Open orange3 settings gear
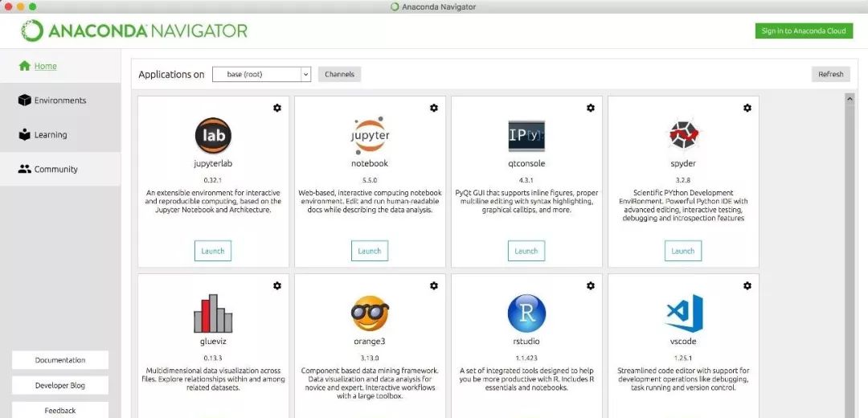 pos(434,285)
